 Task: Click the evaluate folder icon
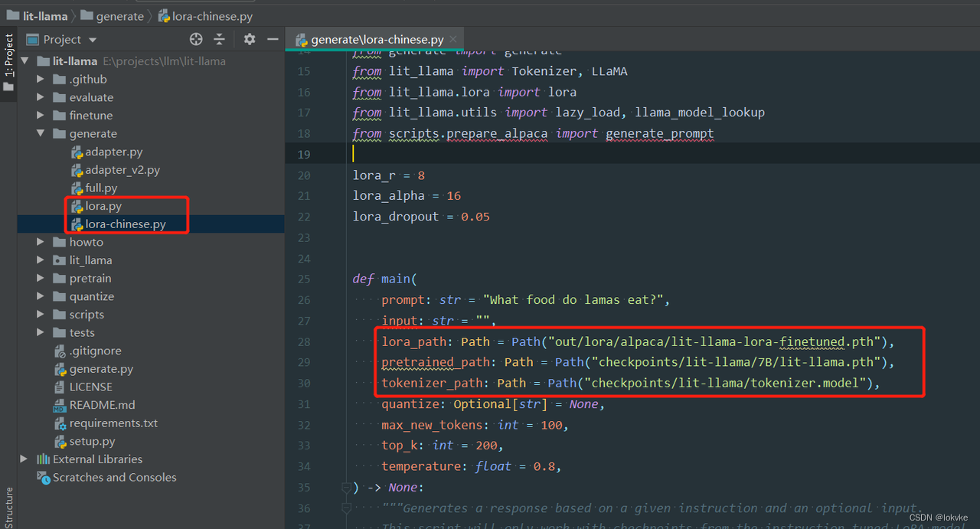tap(59, 97)
